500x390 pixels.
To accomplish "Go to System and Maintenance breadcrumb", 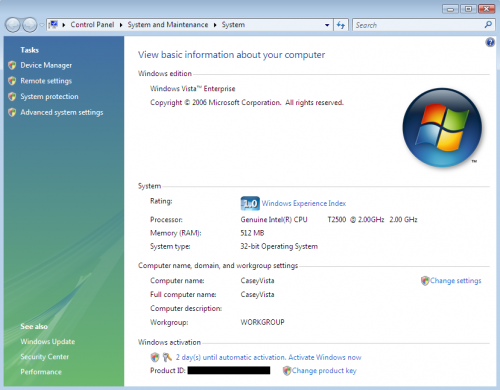I will point(168,25).
